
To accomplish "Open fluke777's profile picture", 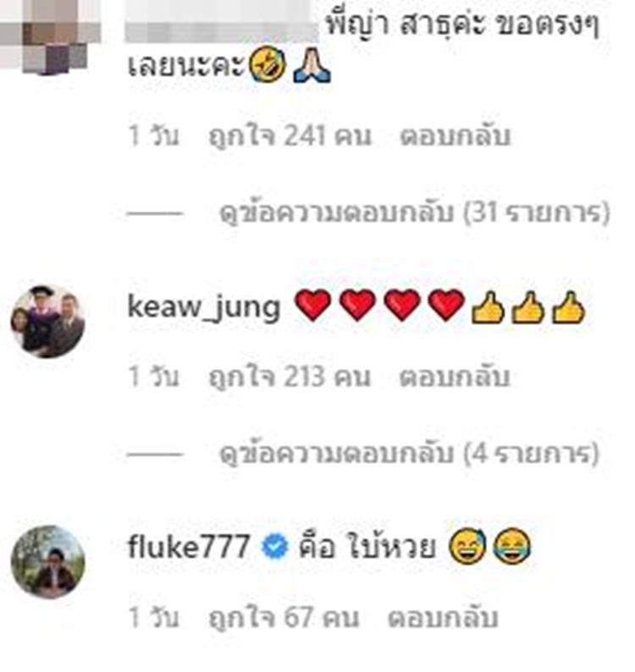I will (x=47, y=562).
